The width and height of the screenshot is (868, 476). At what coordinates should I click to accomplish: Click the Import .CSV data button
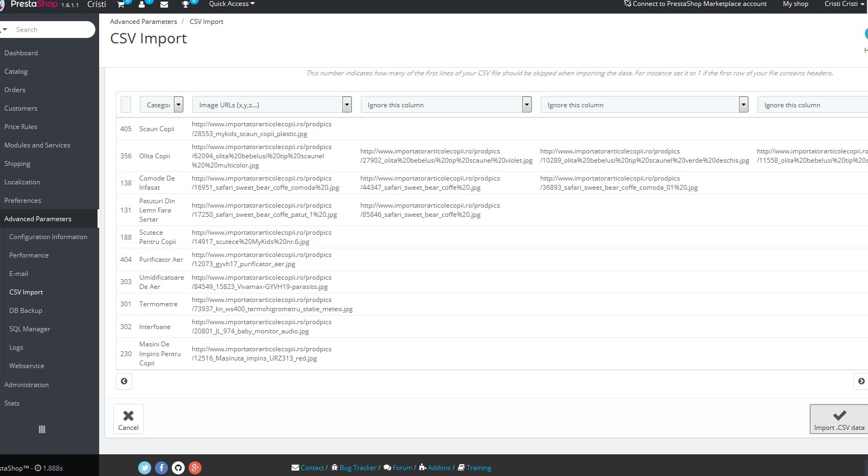coord(839,419)
